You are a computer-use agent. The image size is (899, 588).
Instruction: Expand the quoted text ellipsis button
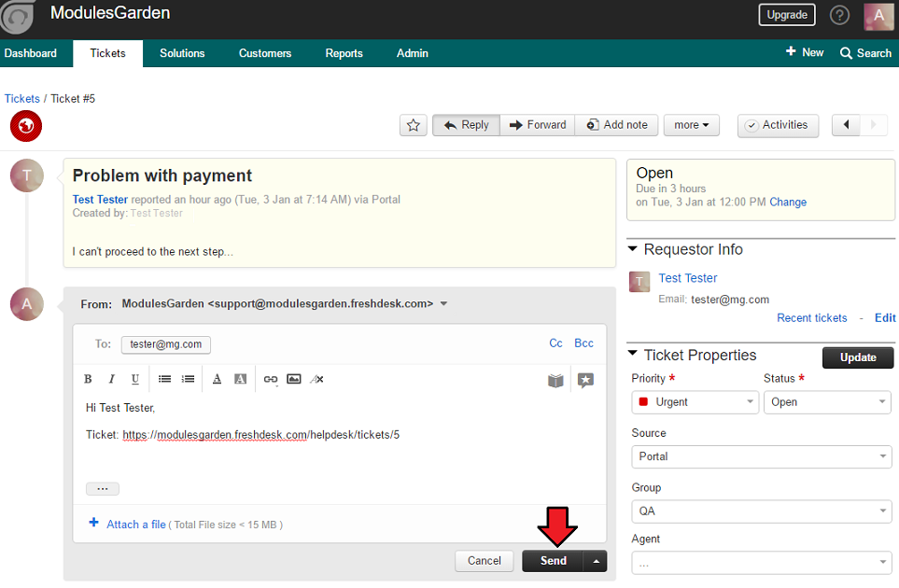tap(103, 489)
